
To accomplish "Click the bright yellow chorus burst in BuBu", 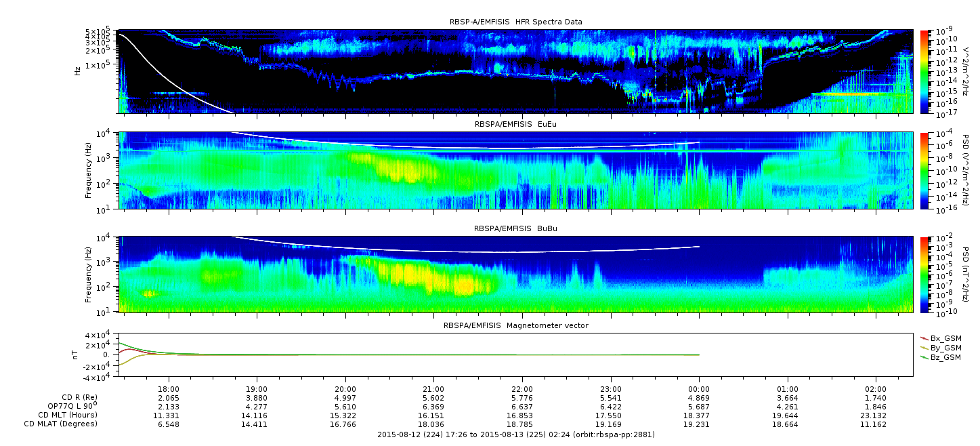I will point(433,278).
